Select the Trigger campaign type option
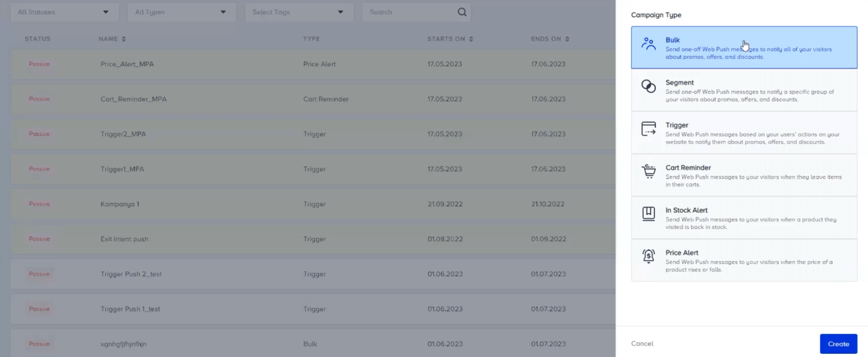868x357 pixels. [743, 133]
